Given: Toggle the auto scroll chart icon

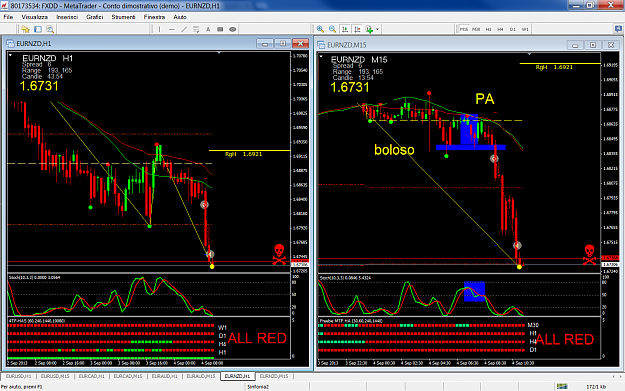Looking at the screenshot, I should (x=345, y=29).
